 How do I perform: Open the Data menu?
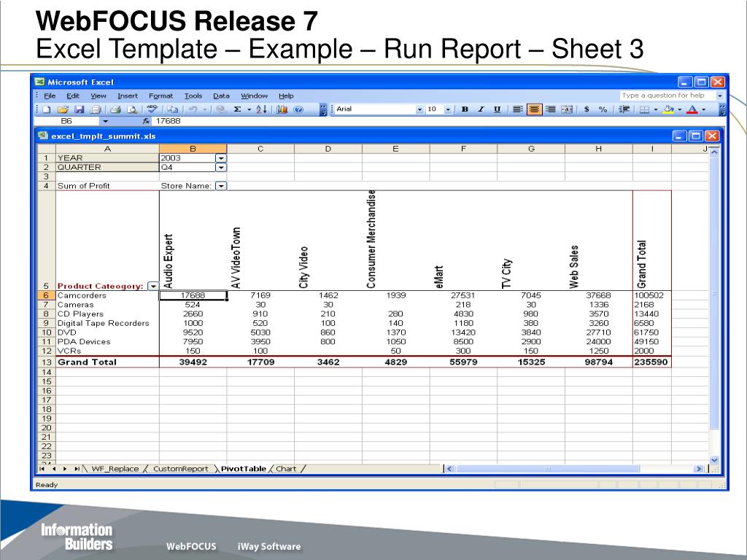(x=221, y=96)
